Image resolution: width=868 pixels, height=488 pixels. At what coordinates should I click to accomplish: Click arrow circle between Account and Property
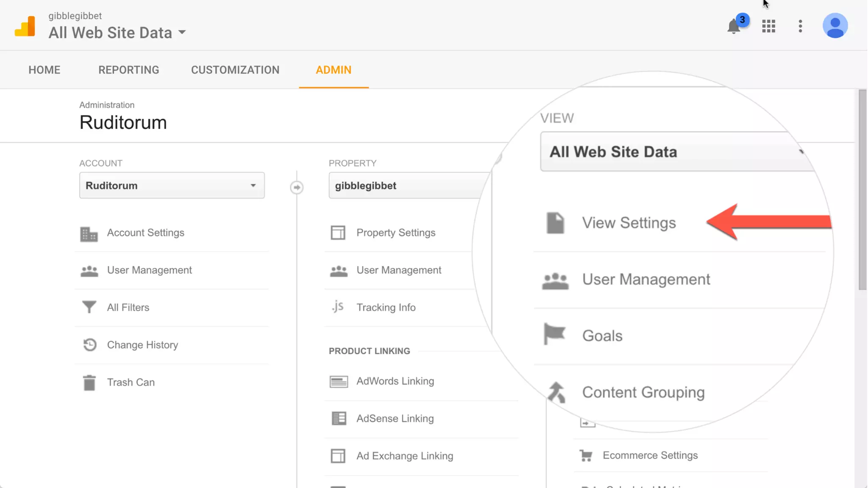[x=297, y=187]
